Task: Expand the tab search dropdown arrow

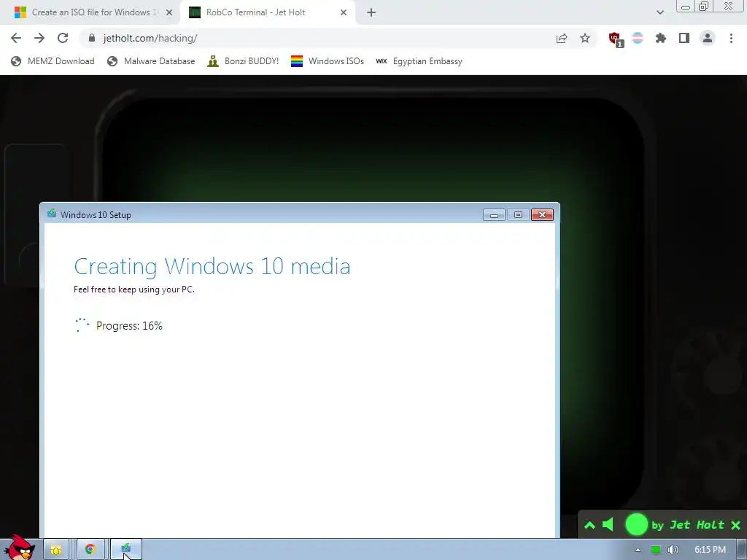Action: point(659,12)
